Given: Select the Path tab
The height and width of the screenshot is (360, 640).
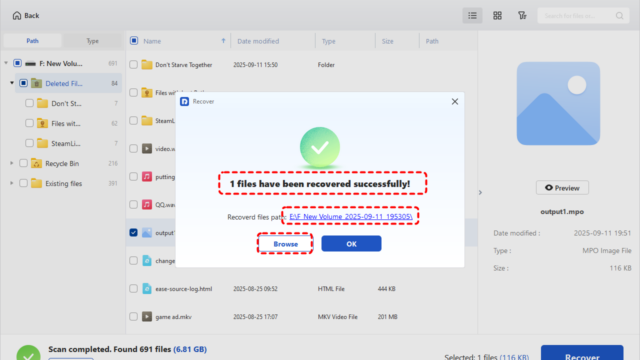Looking at the screenshot, I should click(32, 41).
